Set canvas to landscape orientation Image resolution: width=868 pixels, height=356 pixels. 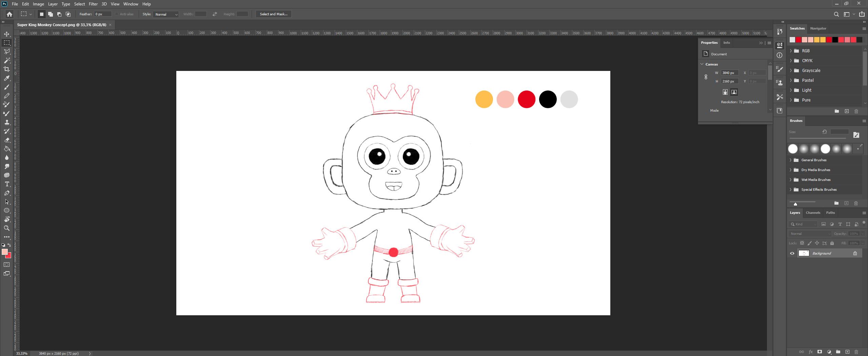tap(734, 92)
